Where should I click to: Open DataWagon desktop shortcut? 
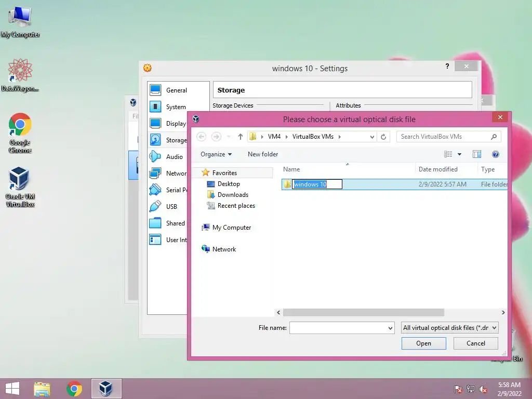click(20, 75)
